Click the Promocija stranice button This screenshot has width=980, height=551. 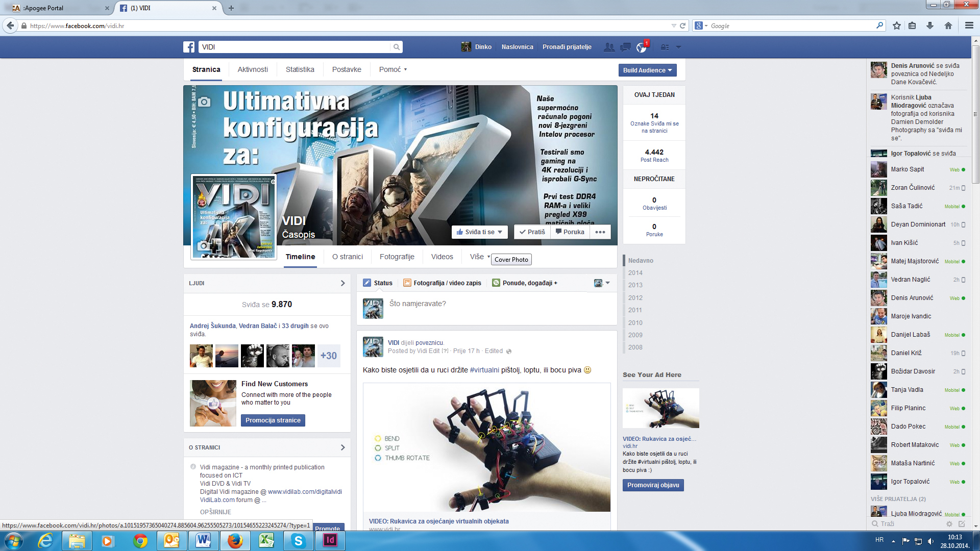pyautogui.click(x=273, y=420)
